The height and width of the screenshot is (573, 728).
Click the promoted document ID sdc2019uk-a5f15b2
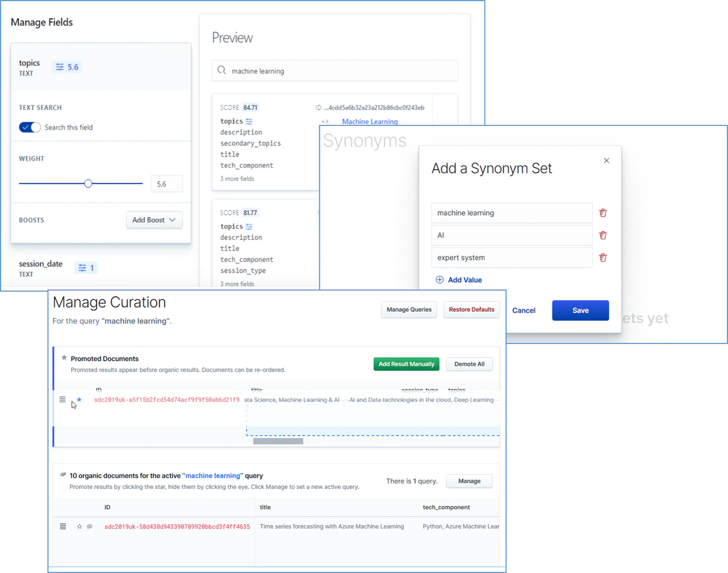coord(167,400)
